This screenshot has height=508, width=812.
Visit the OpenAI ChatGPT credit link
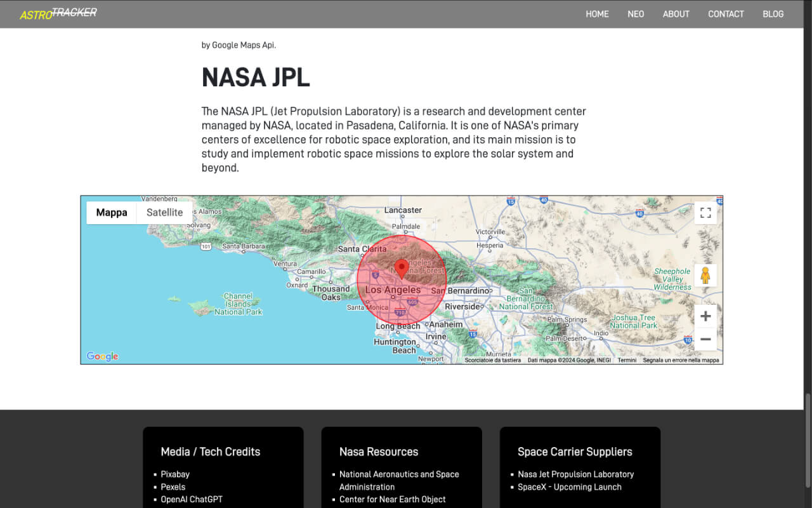click(x=192, y=499)
